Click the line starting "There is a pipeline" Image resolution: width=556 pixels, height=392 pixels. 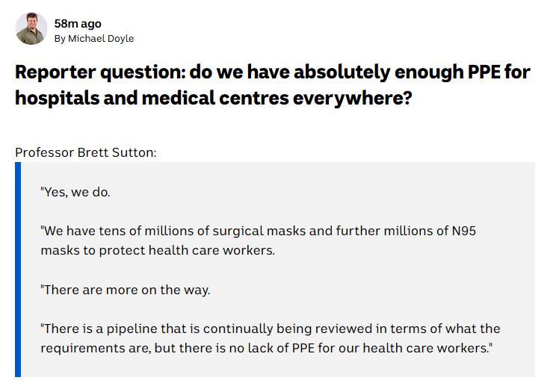[270, 329]
